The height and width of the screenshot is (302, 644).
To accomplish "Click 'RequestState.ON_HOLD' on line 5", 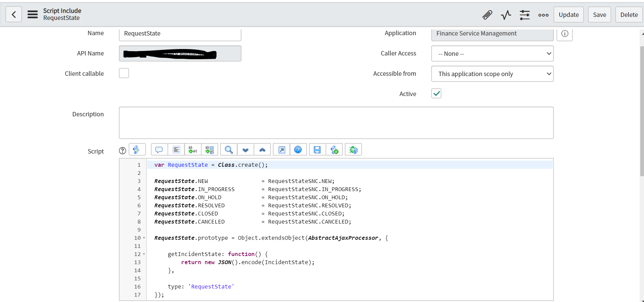I will 188,198.
